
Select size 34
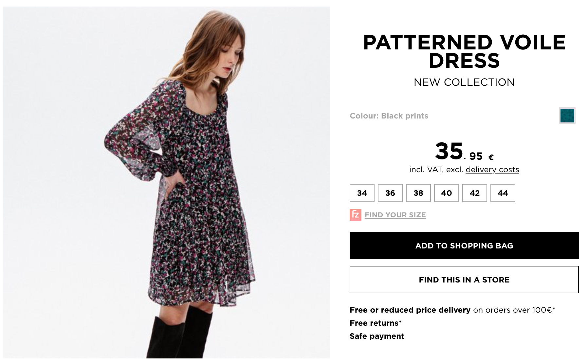pyautogui.click(x=362, y=193)
